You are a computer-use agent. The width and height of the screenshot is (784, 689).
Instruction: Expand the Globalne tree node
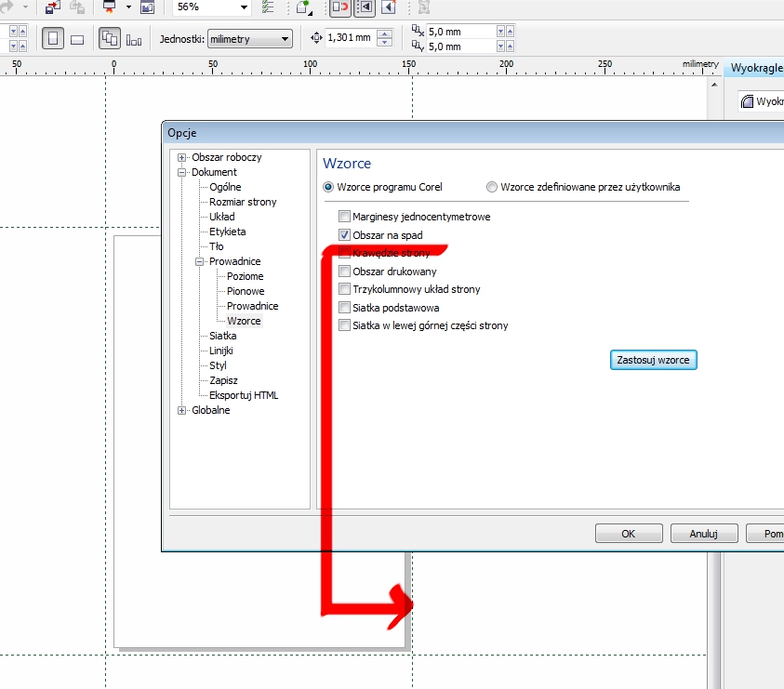click(x=183, y=410)
